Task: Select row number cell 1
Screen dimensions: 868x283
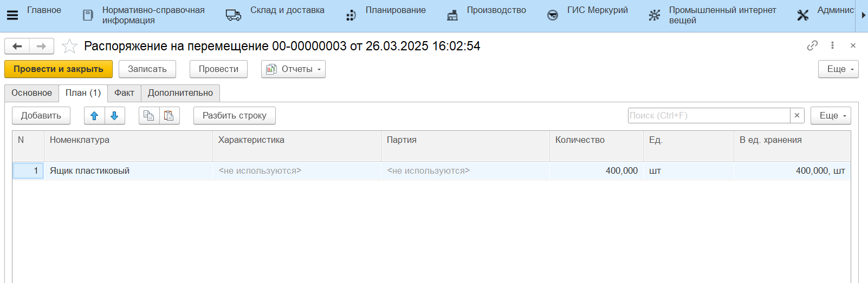Action: (28, 171)
